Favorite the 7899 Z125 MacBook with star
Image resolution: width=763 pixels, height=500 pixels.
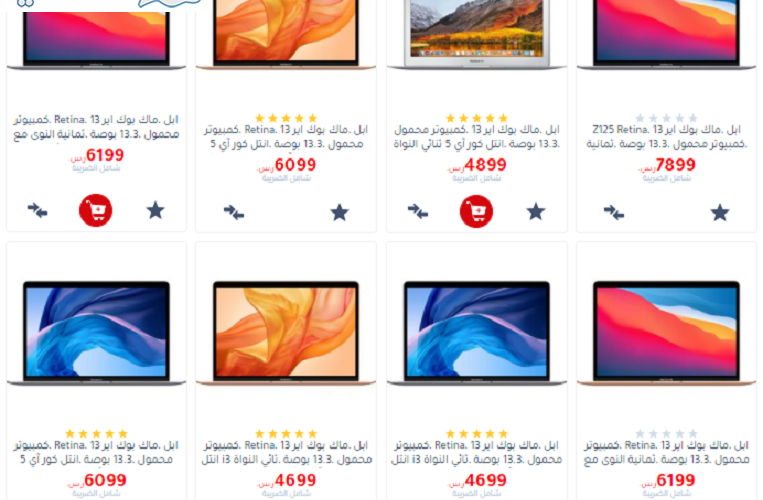click(720, 213)
